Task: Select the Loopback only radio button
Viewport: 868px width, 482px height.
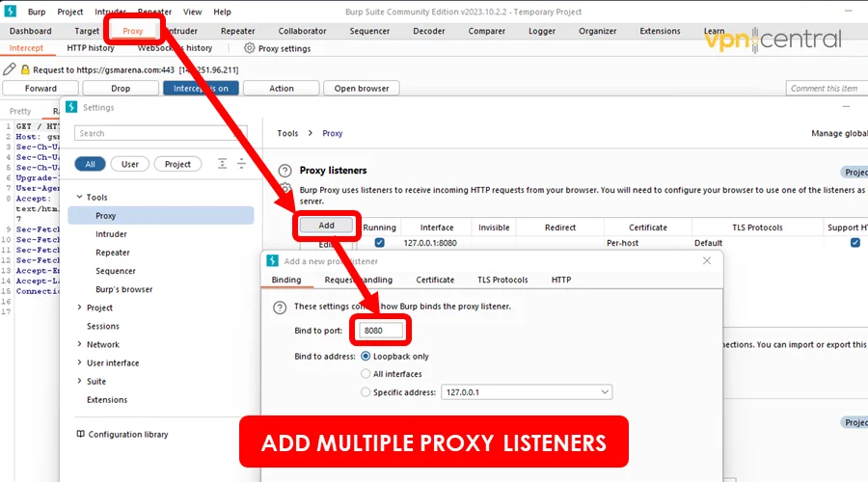Action: (366, 357)
